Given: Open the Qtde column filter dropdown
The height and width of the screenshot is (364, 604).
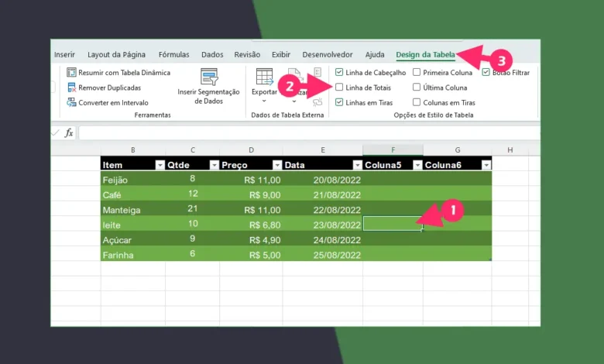Looking at the screenshot, I should tap(214, 165).
